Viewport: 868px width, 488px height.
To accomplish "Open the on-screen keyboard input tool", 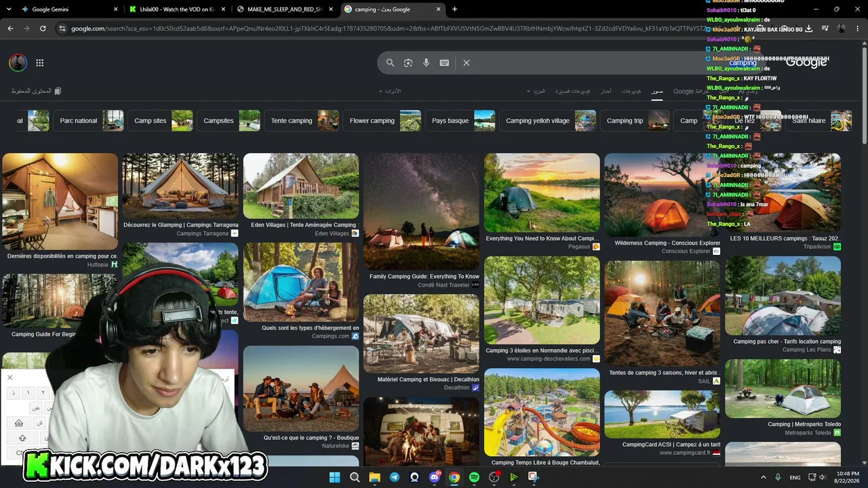I will pos(444,62).
